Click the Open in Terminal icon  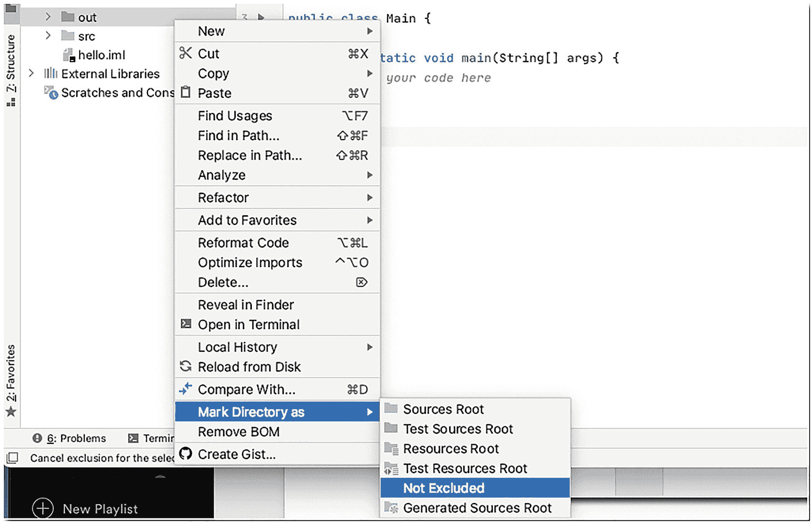coord(186,324)
